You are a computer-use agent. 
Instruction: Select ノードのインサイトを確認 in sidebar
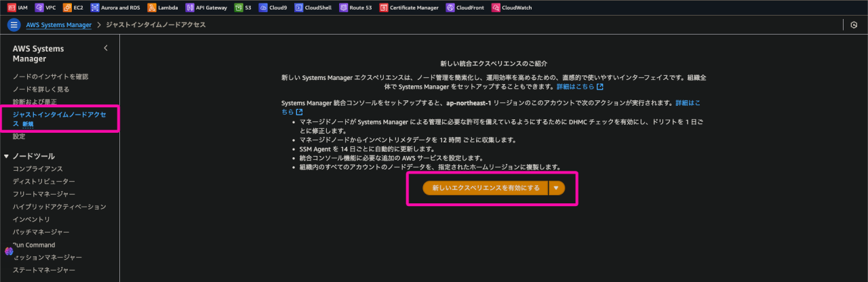click(50, 77)
